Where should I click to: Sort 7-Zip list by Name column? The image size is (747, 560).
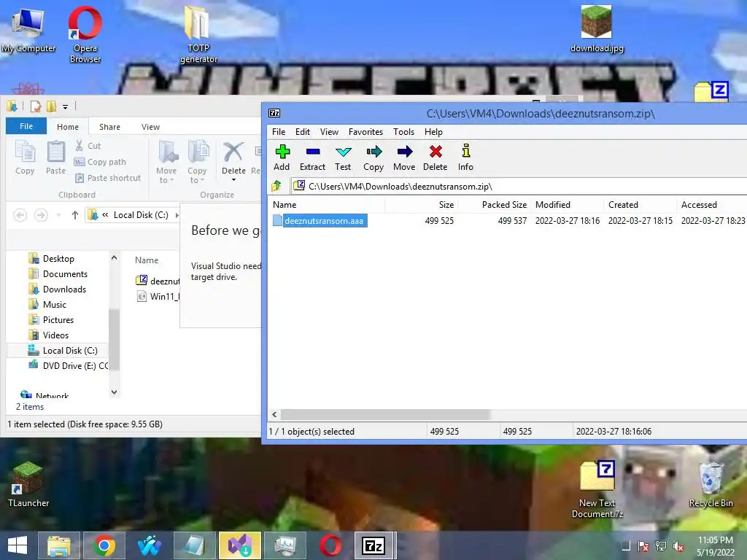[x=328, y=205]
